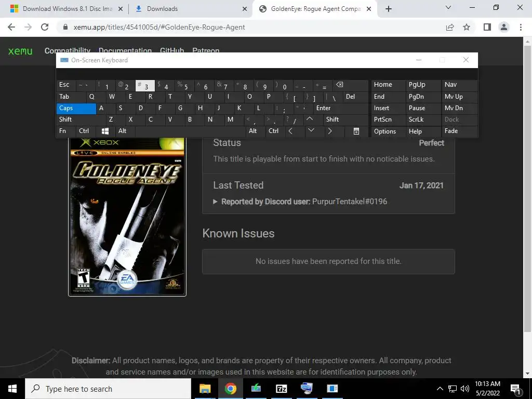Open Chrome side panel icon
This screenshot has height=399, width=532.
point(487,27)
